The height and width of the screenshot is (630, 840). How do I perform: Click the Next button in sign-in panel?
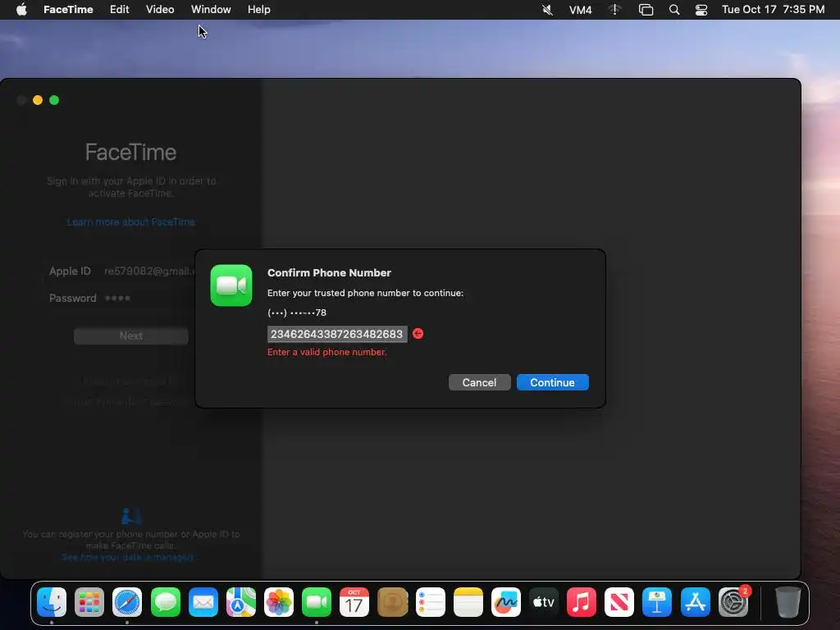(x=130, y=336)
